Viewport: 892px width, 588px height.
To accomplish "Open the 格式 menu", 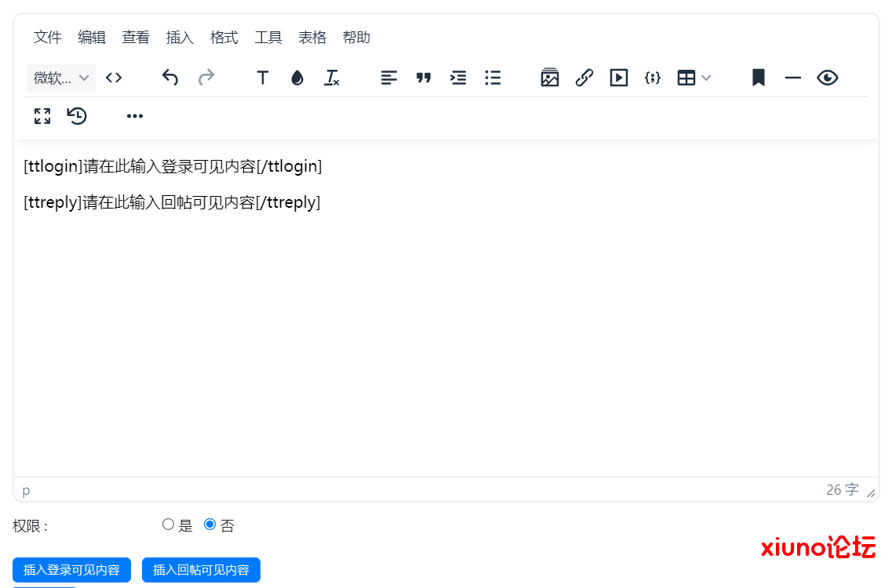I will click(x=224, y=38).
